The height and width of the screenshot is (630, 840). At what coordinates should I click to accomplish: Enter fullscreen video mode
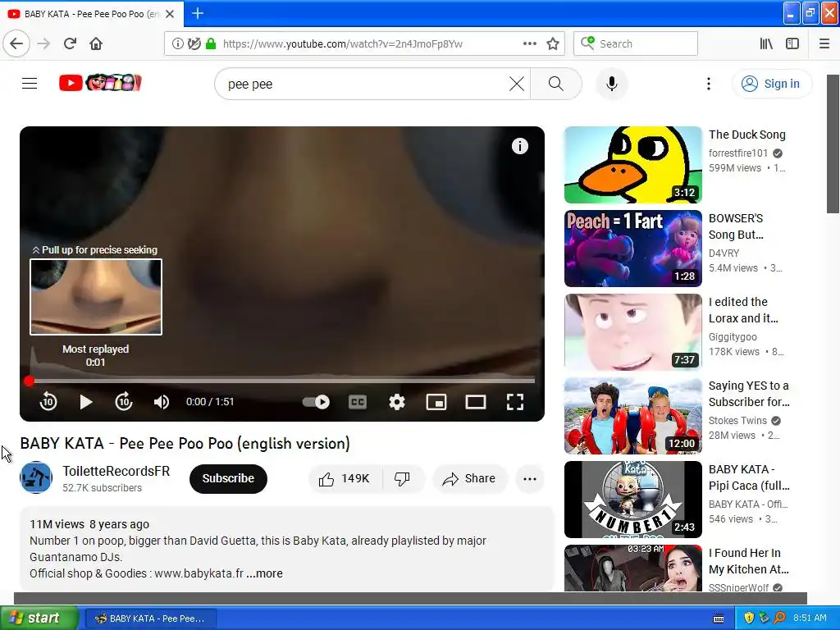(515, 402)
